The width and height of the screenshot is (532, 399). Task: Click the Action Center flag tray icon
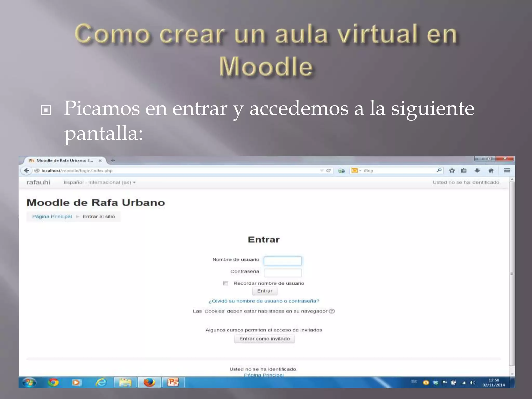tap(444, 382)
